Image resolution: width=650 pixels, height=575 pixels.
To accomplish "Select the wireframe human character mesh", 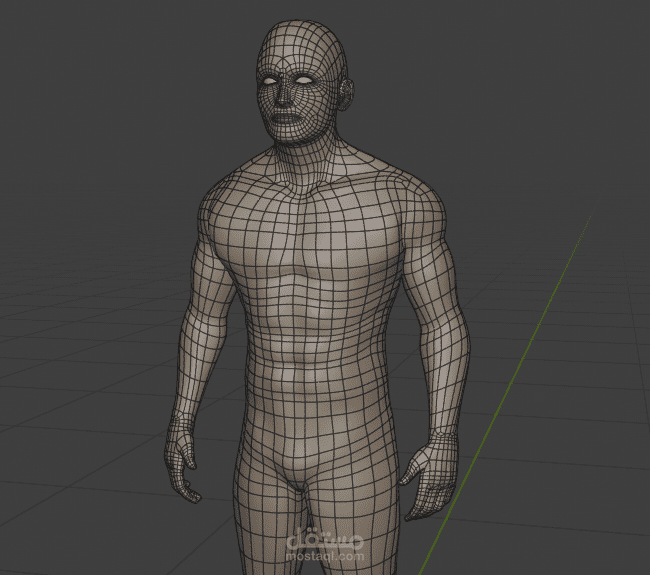I will coord(319,298).
